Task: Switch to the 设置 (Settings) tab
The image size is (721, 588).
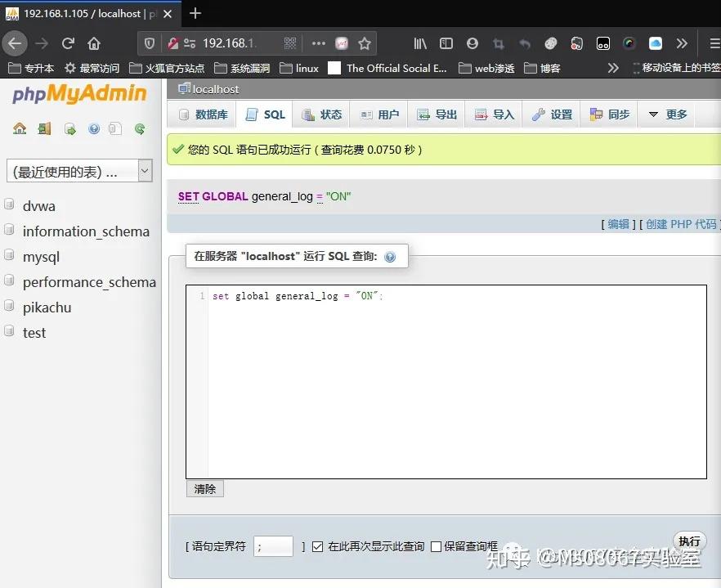Action: (552, 114)
